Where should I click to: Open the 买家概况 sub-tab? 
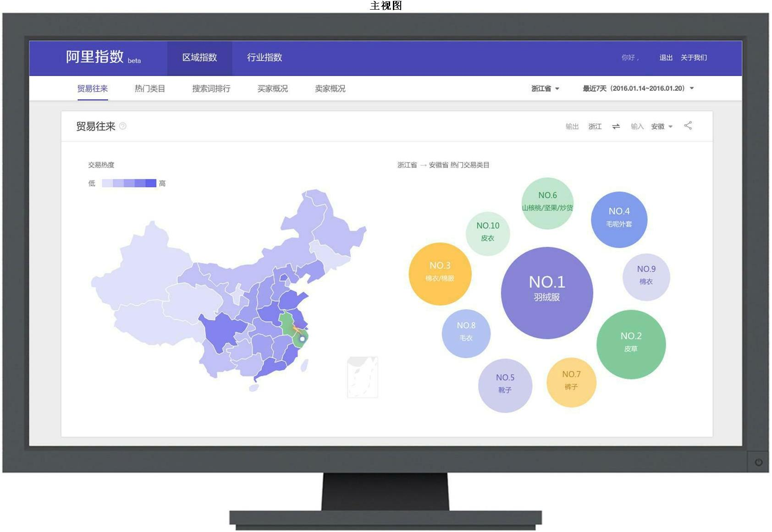pyautogui.click(x=273, y=88)
